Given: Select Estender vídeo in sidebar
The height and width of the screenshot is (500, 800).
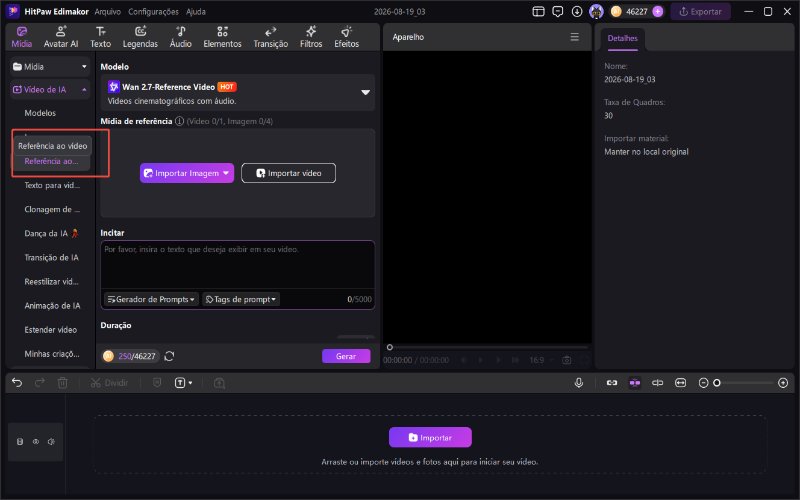Looking at the screenshot, I should coord(51,330).
